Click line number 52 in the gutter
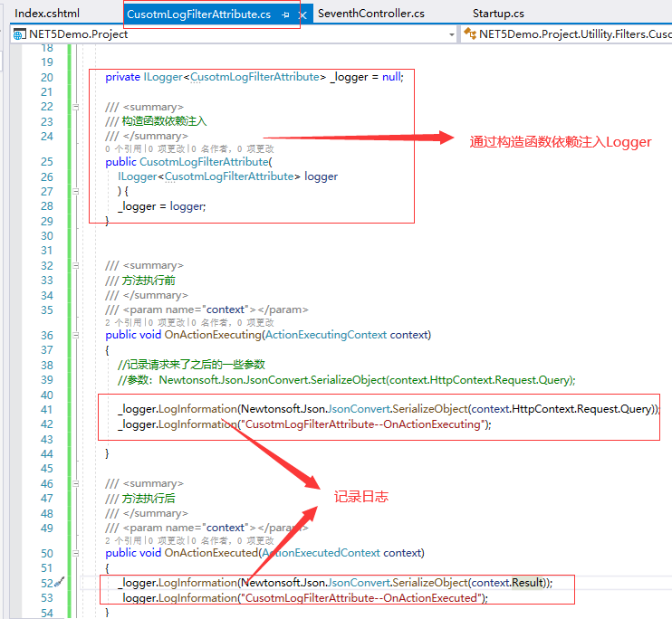672x619 pixels. (x=47, y=583)
